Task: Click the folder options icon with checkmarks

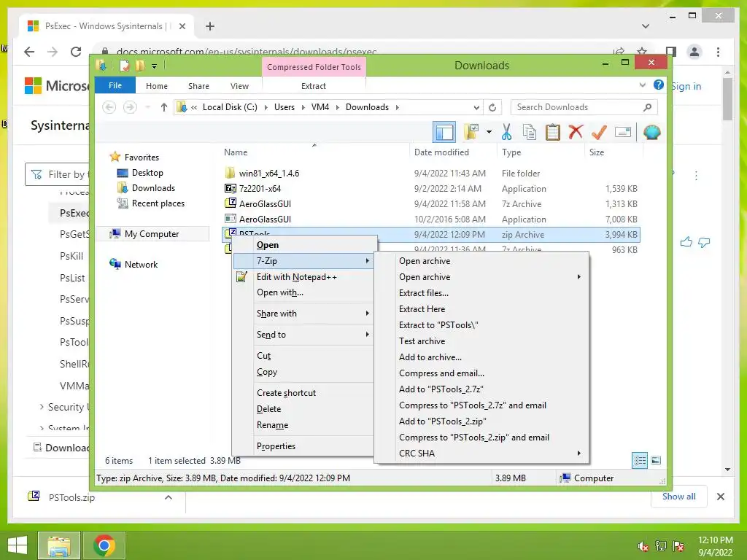Action: click(472, 132)
